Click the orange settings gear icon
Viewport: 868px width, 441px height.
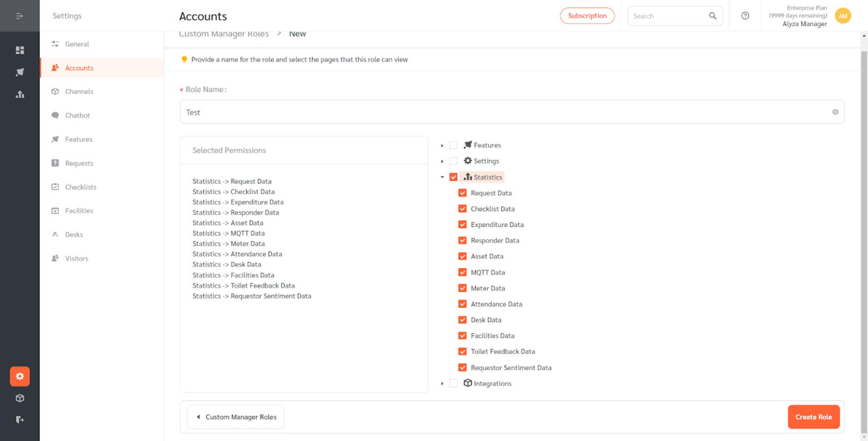(x=20, y=376)
